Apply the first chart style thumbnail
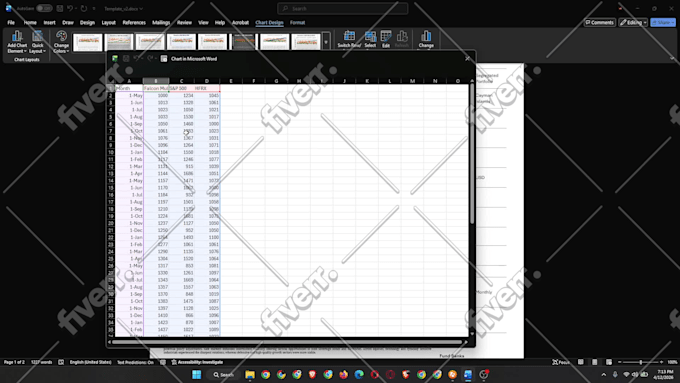680x383 pixels. click(88, 42)
